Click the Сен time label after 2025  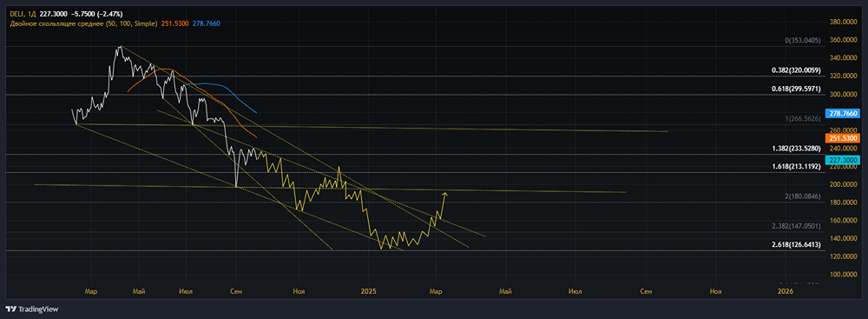(645, 290)
